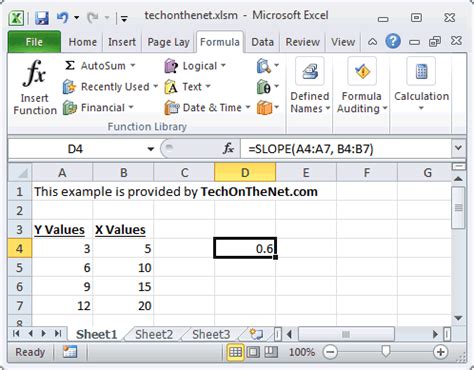474x370 pixels.
Task: Expand the formula bar chevron
Action: point(458,148)
